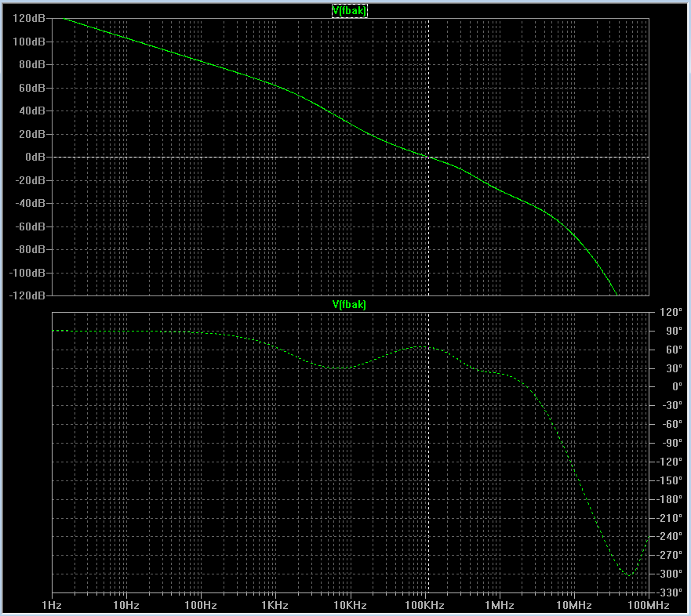
Task: Select the 60dB magnitude axis label
Action: point(31,88)
